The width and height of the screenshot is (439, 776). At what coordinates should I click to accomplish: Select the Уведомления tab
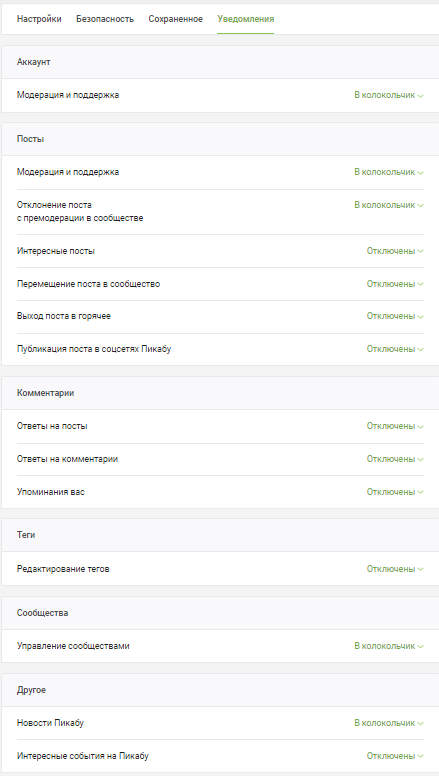[x=245, y=19]
